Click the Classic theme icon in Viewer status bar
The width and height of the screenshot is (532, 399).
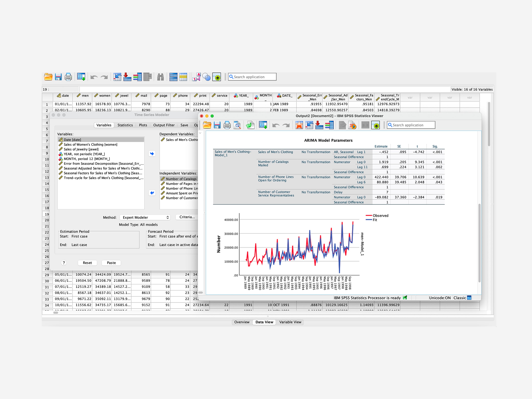pos(469,298)
